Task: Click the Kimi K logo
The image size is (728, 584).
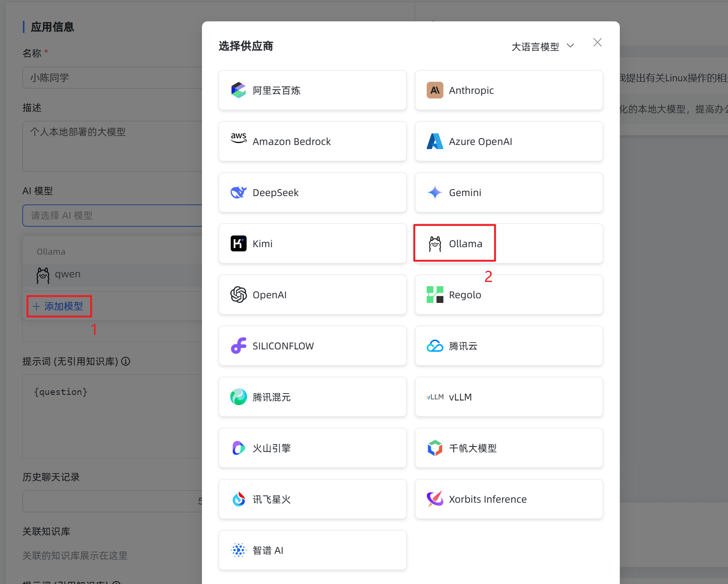Action: [239, 243]
